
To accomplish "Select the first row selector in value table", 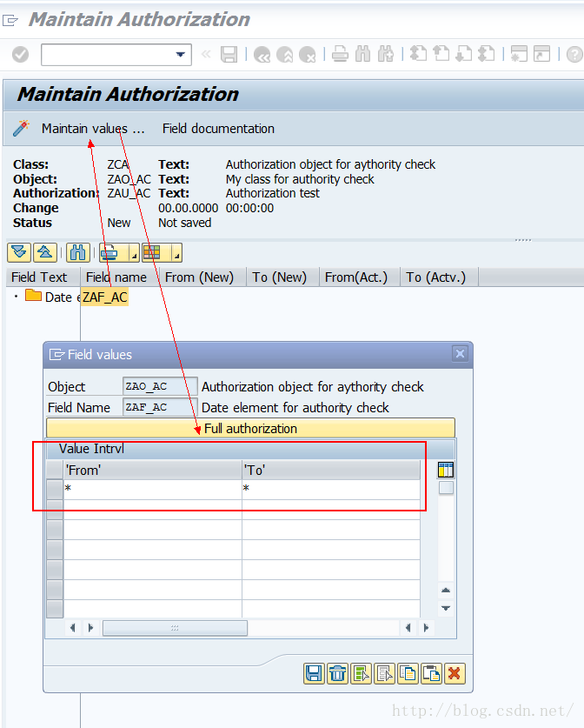I will (x=55, y=490).
